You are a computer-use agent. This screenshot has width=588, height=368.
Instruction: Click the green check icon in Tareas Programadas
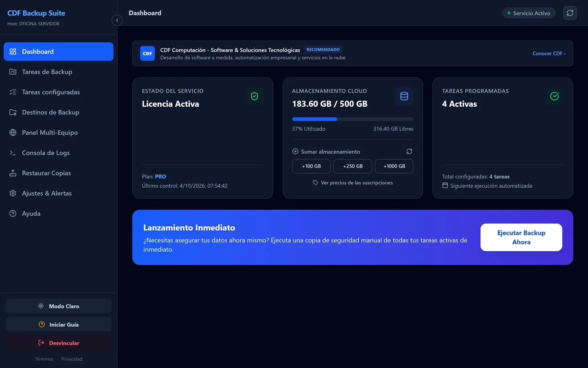(x=555, y=96)
